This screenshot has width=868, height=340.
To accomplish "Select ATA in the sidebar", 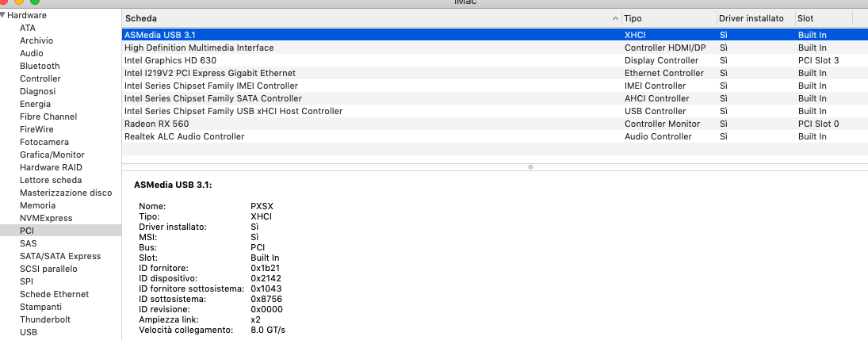I will point(28,28).
